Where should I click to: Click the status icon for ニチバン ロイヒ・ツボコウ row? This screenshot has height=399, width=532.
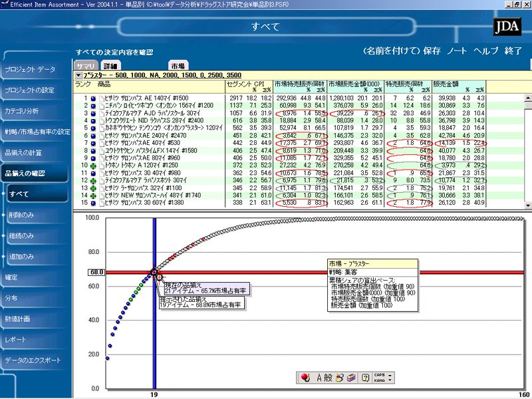click(x=93, y=106)
